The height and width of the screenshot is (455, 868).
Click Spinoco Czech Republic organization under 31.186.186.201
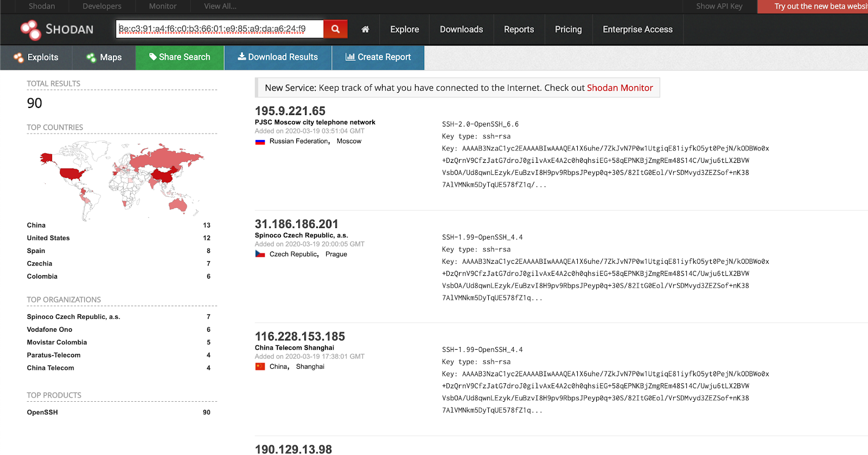click(x=302, y=236)
